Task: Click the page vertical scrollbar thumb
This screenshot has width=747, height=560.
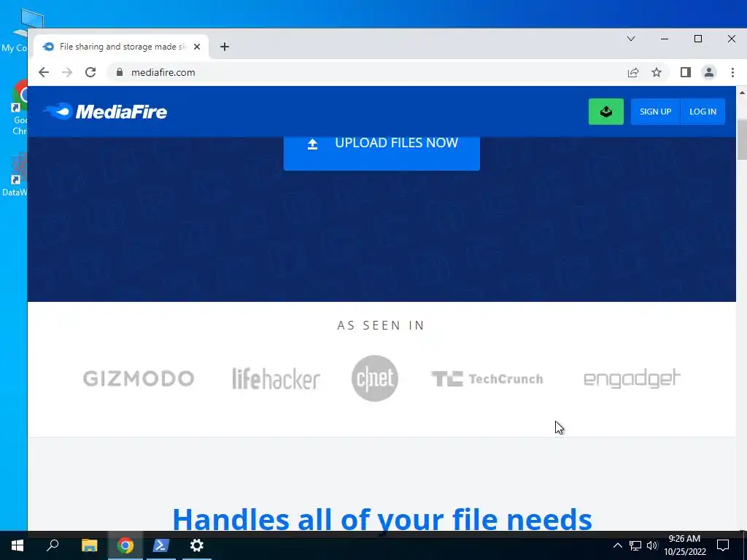Action: pos(742,139)
